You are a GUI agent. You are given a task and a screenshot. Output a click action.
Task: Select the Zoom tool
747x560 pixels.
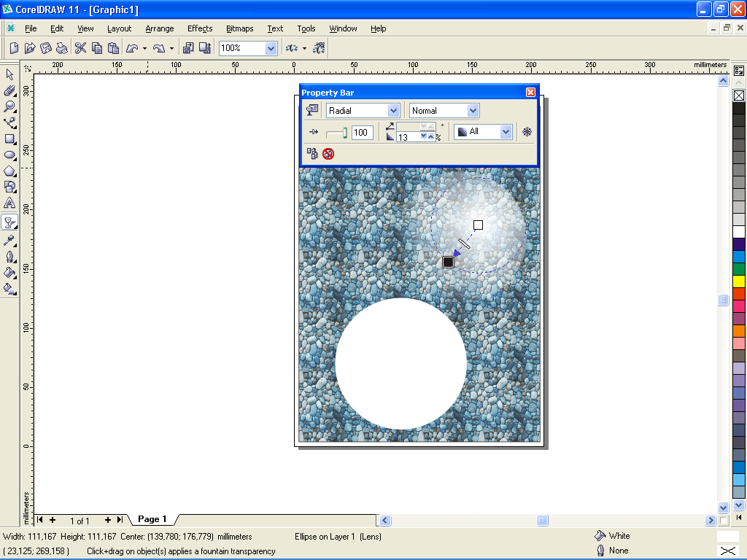[9, 106]
